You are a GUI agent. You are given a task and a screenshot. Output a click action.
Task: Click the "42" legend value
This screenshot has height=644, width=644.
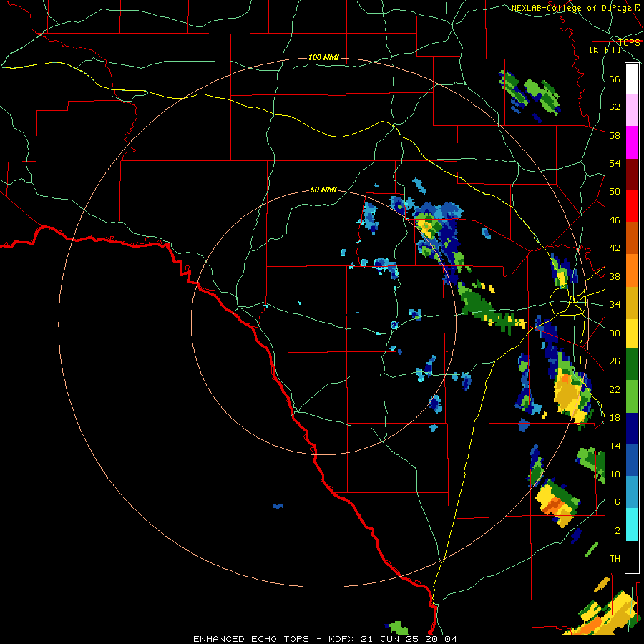point(615,248)
